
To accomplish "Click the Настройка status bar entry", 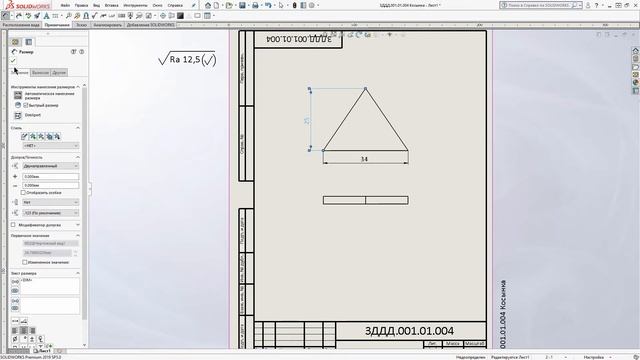I will point(593,357).
